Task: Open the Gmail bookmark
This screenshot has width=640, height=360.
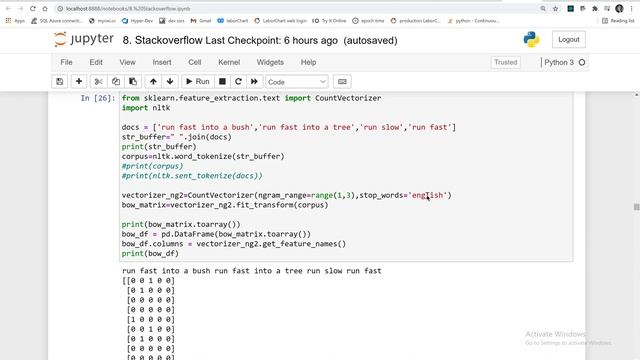Action: pos(201,21)
